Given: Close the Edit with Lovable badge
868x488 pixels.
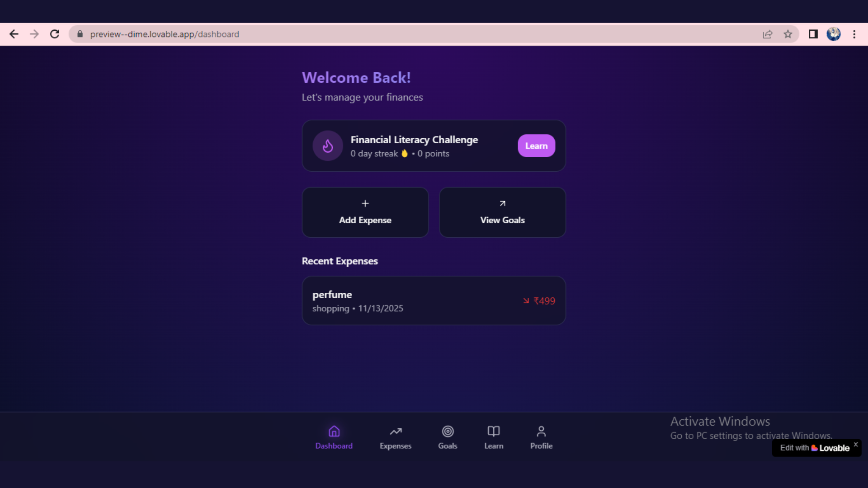Looking at the screenshot, I should click(856, 445).
